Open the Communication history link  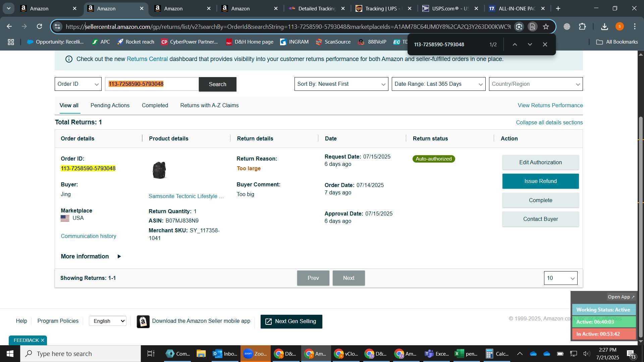pos(89,236)
